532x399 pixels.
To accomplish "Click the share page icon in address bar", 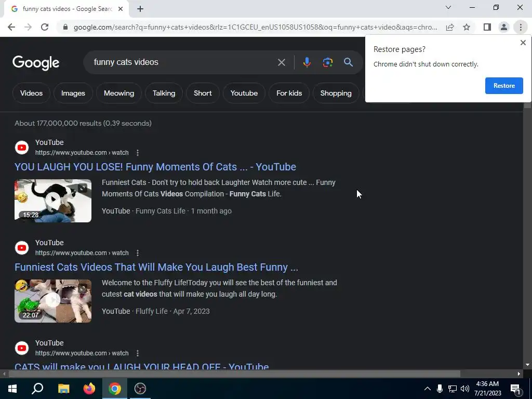I will (x=450, y=27).
